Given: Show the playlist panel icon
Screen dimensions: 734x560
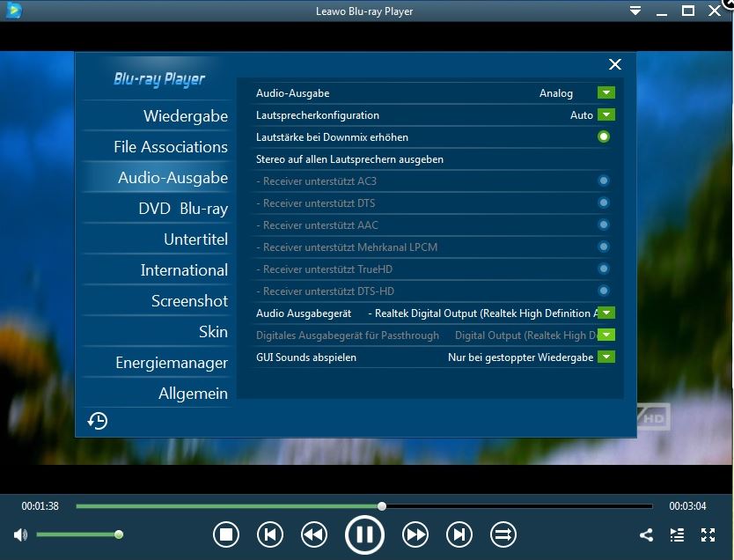Looking at the screenshot, I should click(677, 534).
